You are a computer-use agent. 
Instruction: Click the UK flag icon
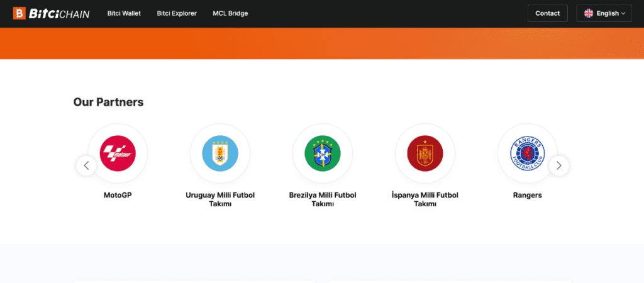(589, 13)
